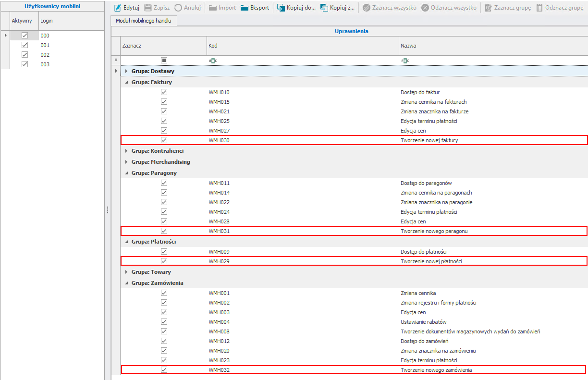
Task: Select user login 001
Action: point(45,45)
